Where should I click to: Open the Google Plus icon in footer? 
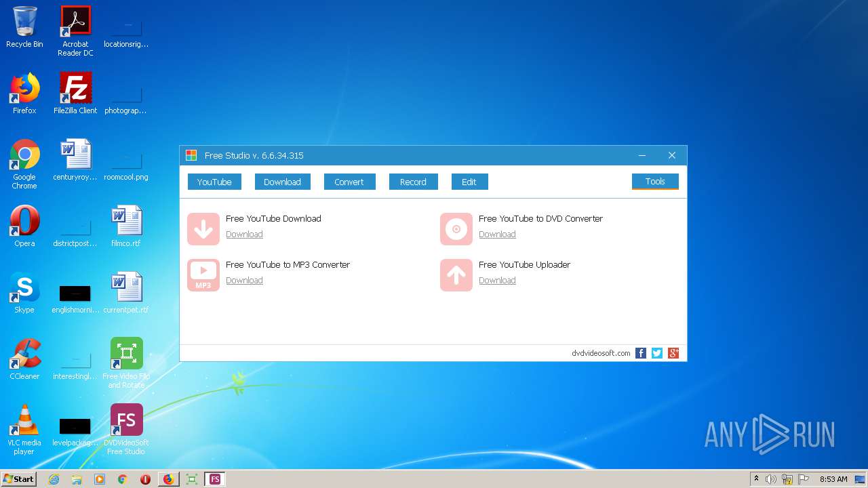pyautogui.click(x=673, y=353)
